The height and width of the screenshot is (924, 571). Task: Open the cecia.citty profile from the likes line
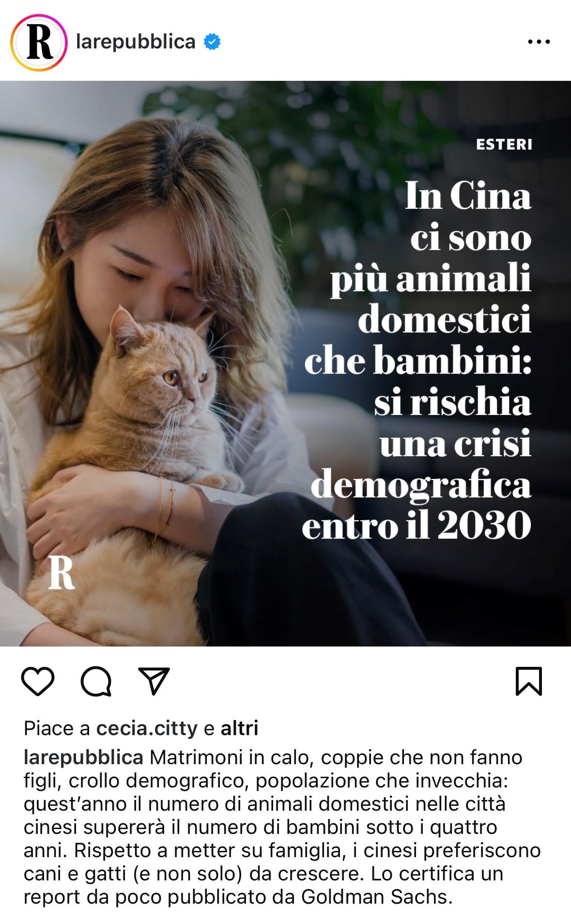tap(147, 728)
